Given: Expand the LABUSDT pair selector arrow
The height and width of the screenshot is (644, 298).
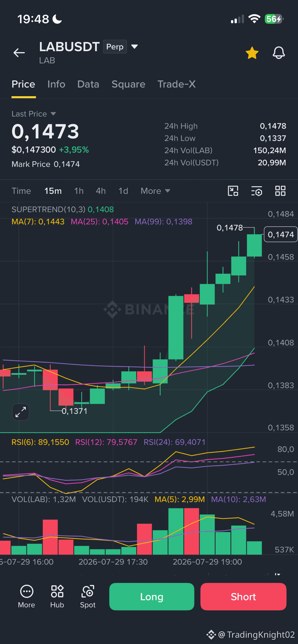Looking at the screenshot, I should [x=135, y=47].
